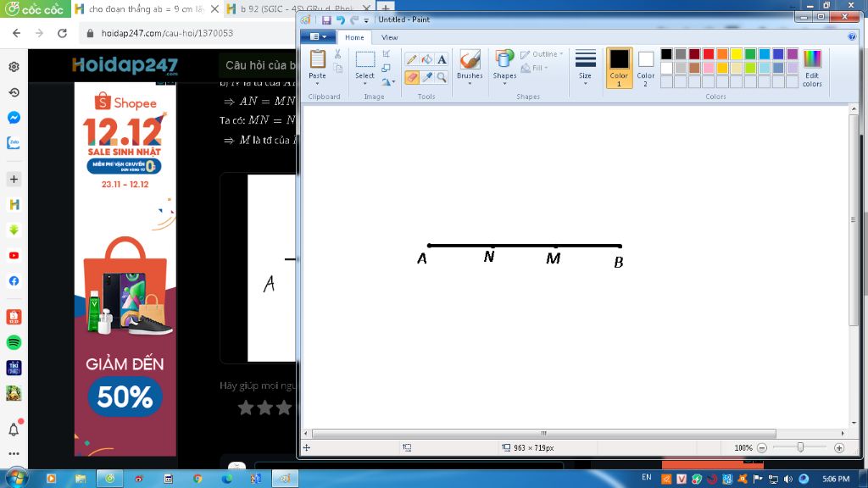The image size is (868, 488).
Task: Open Spotify icon in browser sidebar
Action: pyautogui.click(x=14, y=342)
